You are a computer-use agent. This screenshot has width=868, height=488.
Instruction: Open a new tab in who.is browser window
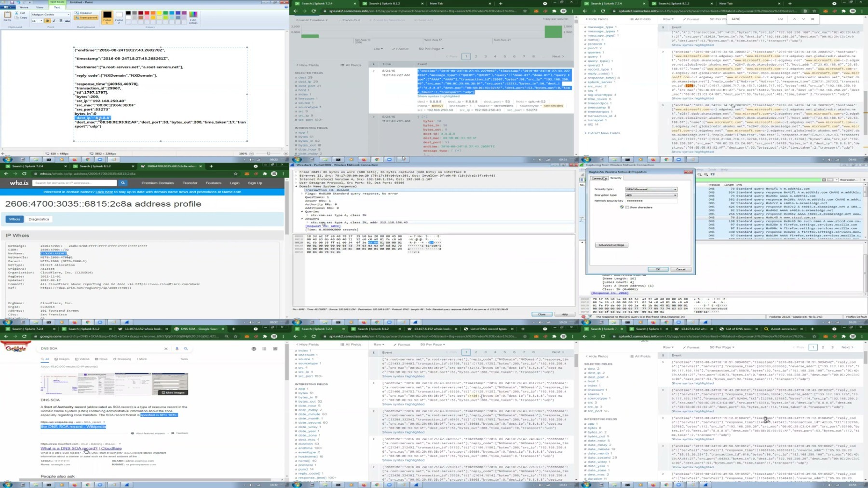point(211,166)
